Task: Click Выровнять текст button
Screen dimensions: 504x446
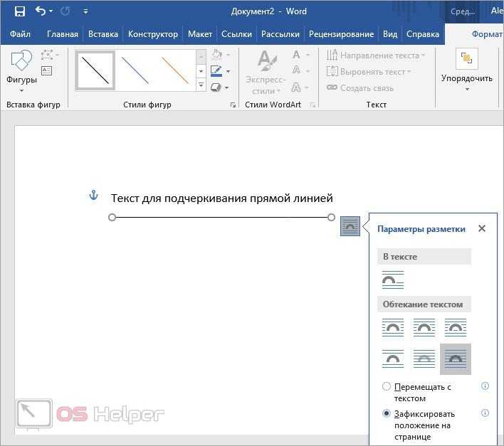Action: (x=369, y=72)
